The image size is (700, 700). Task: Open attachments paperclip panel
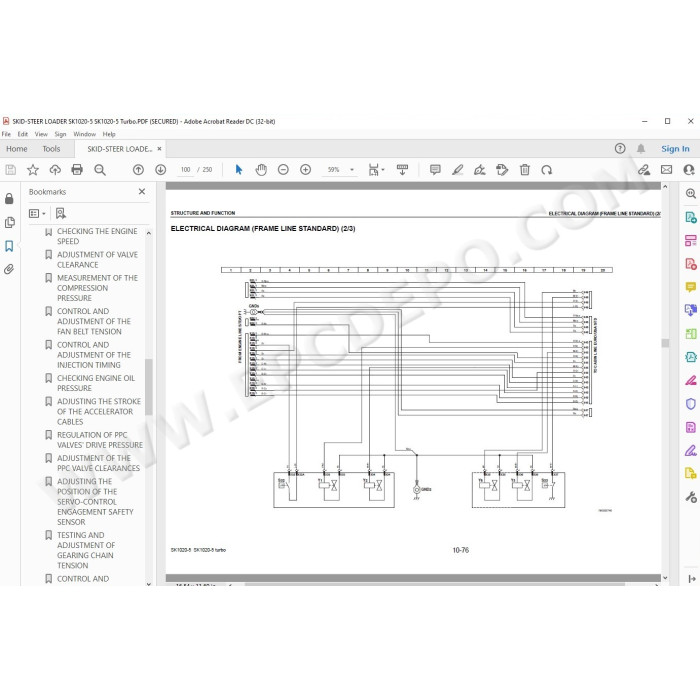click(x=9, y=269)
